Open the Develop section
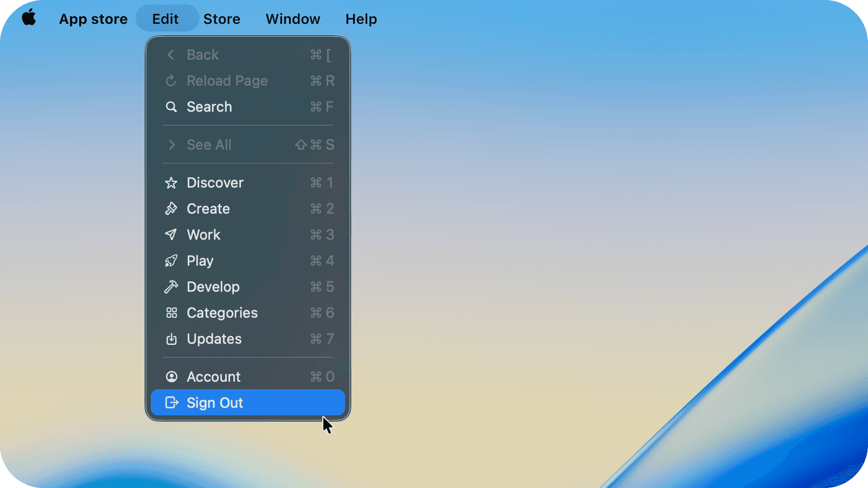 coord(248,287)
